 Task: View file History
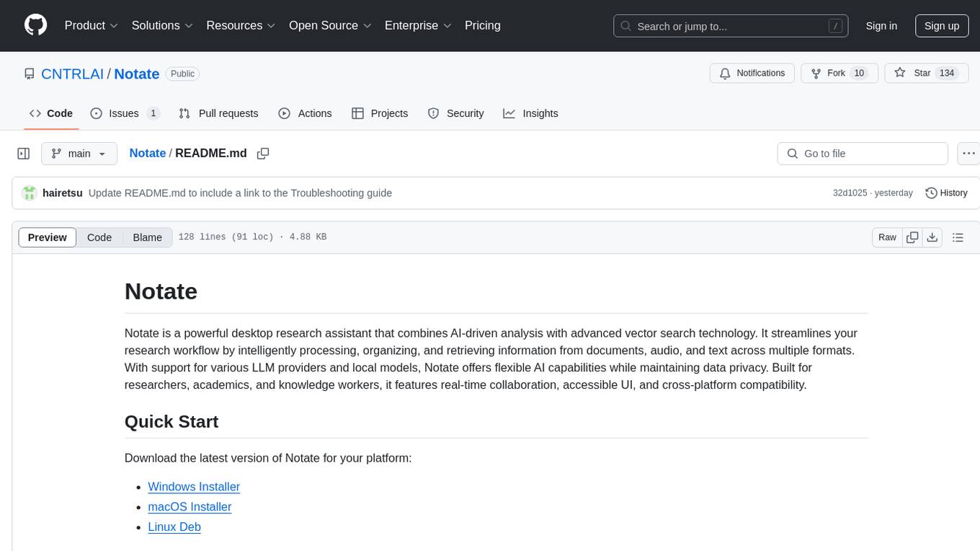pyautogui.click(x=946, y=193)
